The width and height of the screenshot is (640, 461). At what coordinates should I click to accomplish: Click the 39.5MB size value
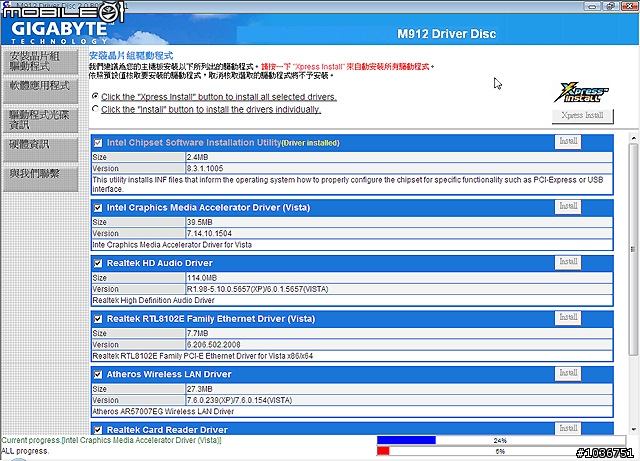click(x=200, y=222)
